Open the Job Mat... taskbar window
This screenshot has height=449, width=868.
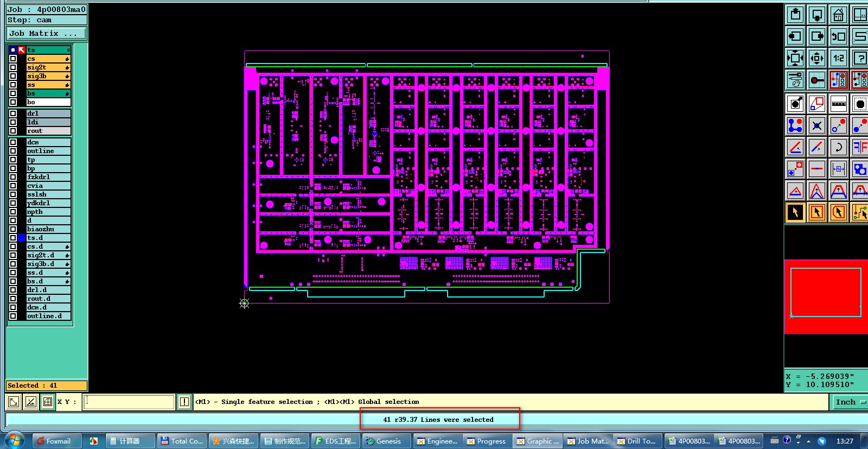point(588,441)
